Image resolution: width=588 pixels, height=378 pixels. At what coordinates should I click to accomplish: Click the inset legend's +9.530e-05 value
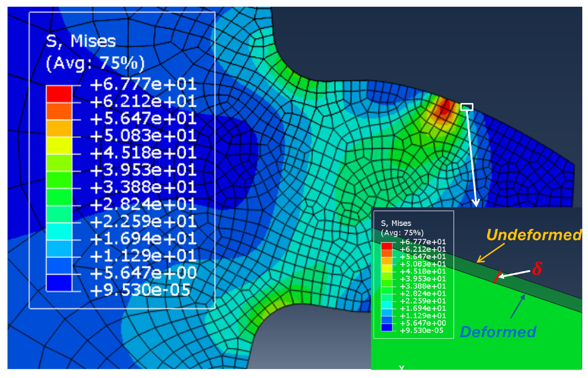[x=421, y=330]
